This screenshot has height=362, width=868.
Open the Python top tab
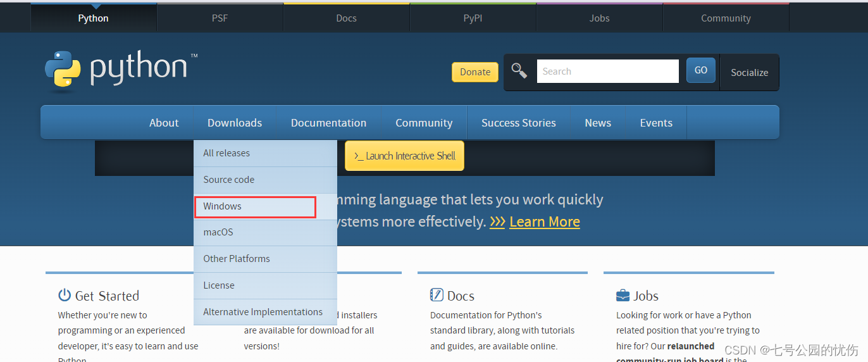tap(94, 18)
